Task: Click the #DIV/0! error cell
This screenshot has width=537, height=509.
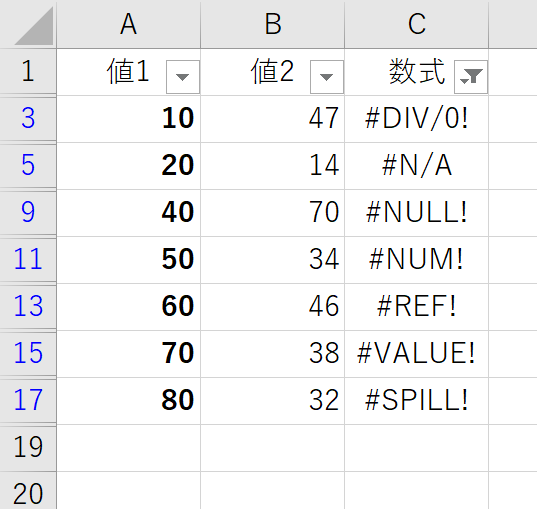Action: [416, 119]
